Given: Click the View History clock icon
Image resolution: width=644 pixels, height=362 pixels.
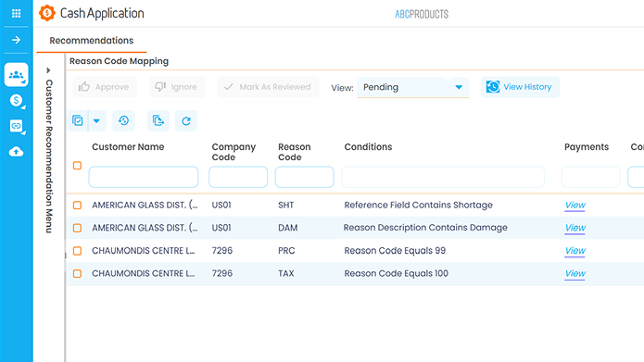Looking at the screenshot, I should click(493, 87).
